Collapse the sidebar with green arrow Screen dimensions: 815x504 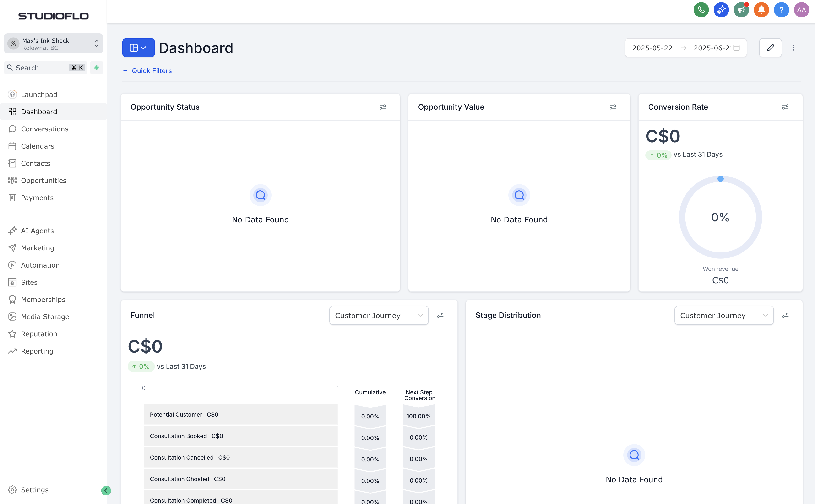coord(106,490)
